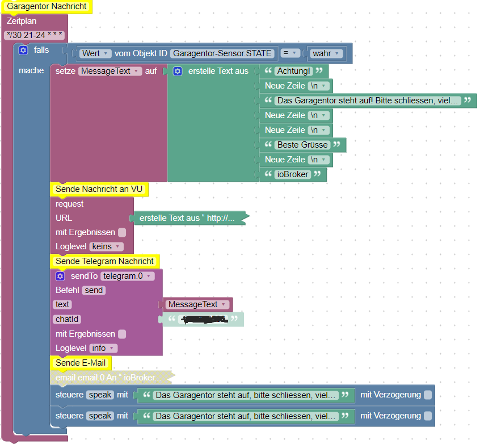Open the Loglevel info dropdown
Screen dimensions: 480x448
tap(103, 349)
